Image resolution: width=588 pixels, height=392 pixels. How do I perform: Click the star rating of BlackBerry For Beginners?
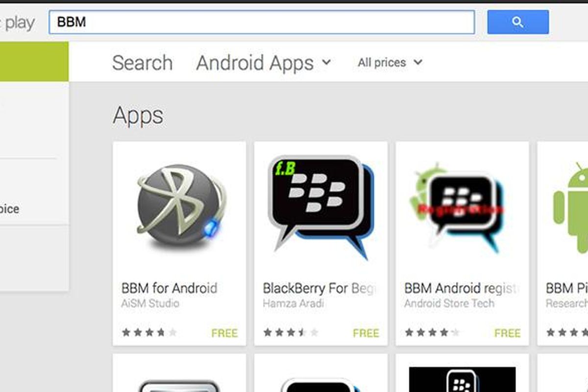(x=291, y=333)
